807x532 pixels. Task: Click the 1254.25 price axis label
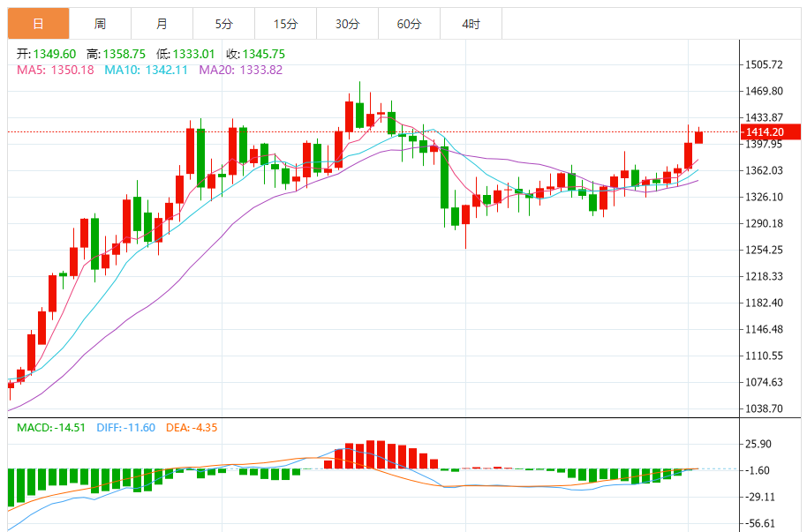pyautogui.click(x=765, y=250)
